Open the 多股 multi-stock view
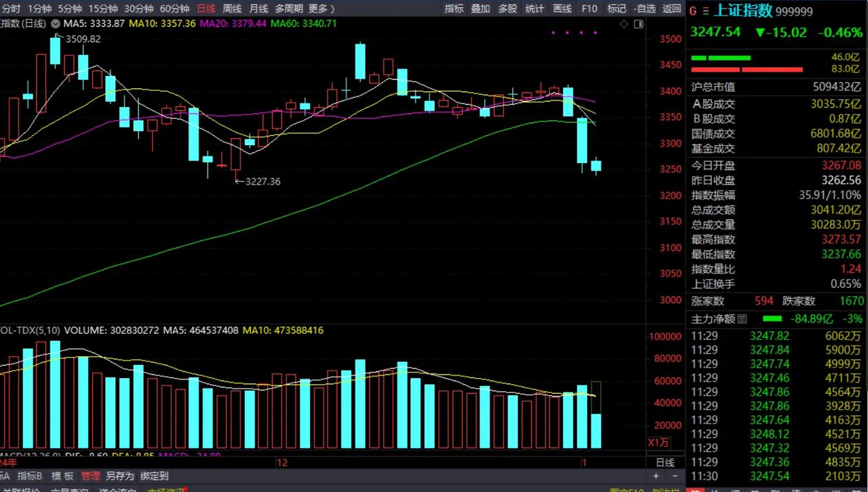The width and height of the screenshot is (868, 492). [x=508, y=9]
